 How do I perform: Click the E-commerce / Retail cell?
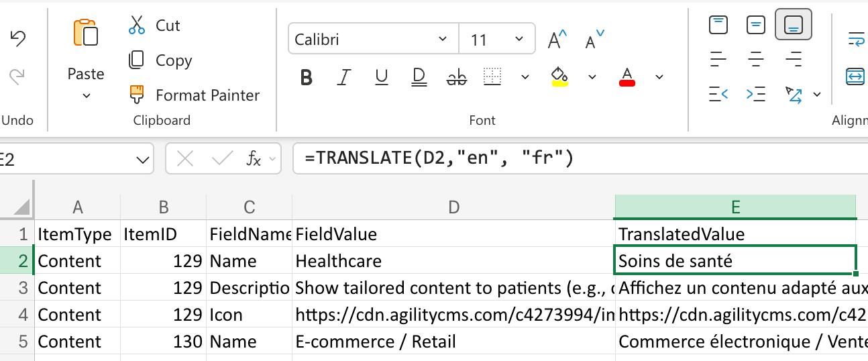[454, 342]
